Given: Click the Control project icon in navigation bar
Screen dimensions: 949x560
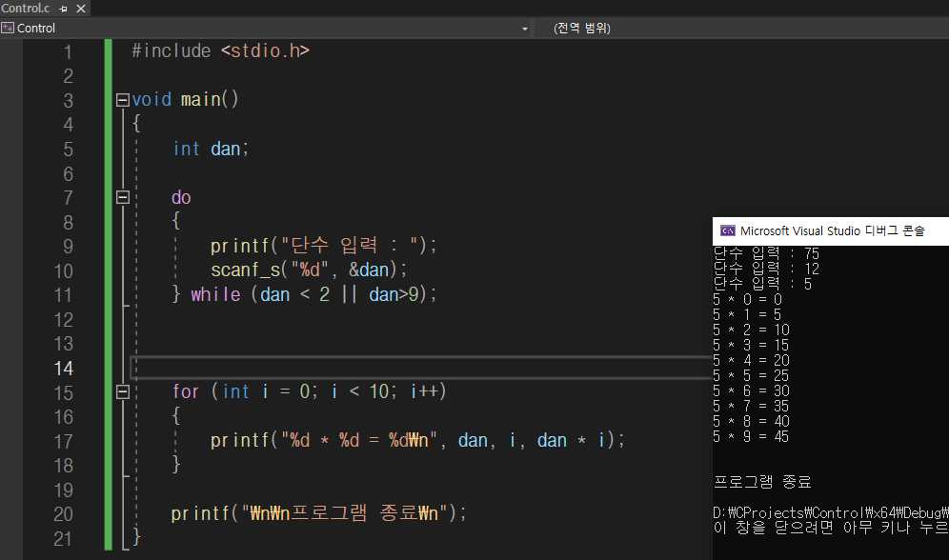Looking at the screenshot, I should pyautogui.click(x=8, y=28).
